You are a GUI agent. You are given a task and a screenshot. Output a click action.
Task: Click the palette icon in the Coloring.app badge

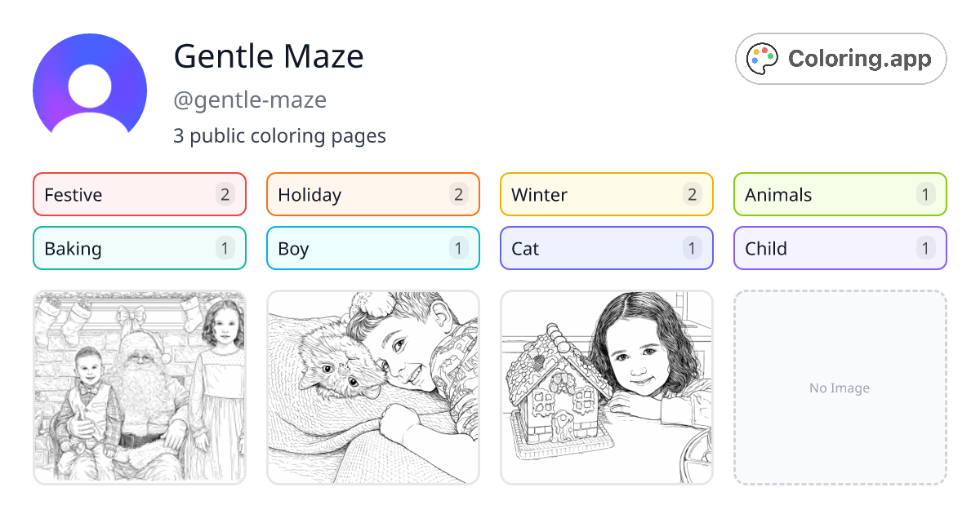[762, 58]
